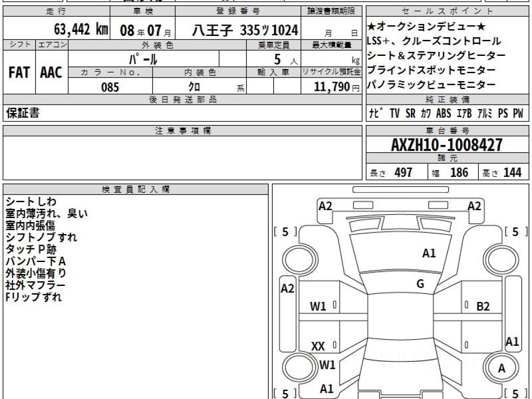This screenshot has width=532, height=399.
Task: Click the アルミ wheels equipment item
Action: (x=485, y=113)
